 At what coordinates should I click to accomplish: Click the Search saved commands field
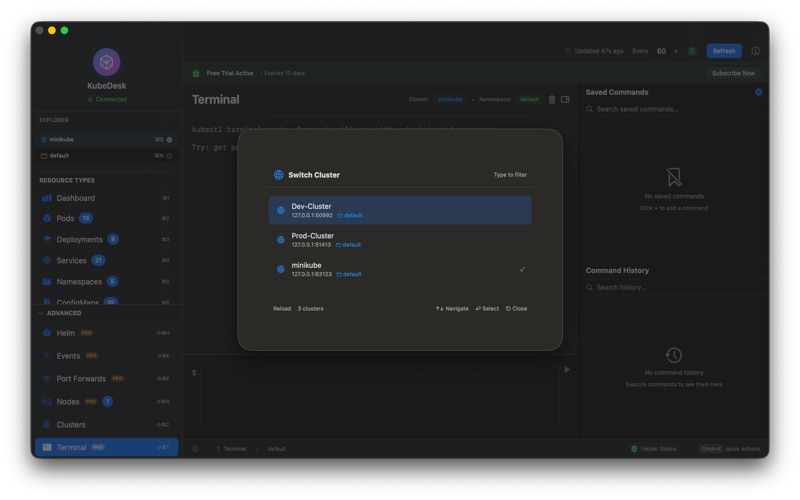pos(673,109)
